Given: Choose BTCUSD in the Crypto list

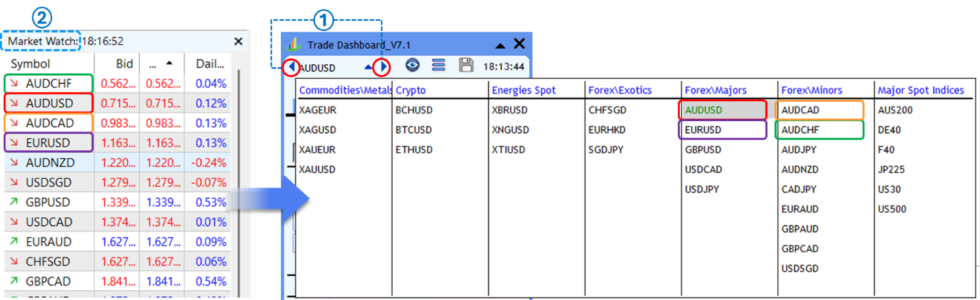Looking at the screenshot, I should (413, 130).
